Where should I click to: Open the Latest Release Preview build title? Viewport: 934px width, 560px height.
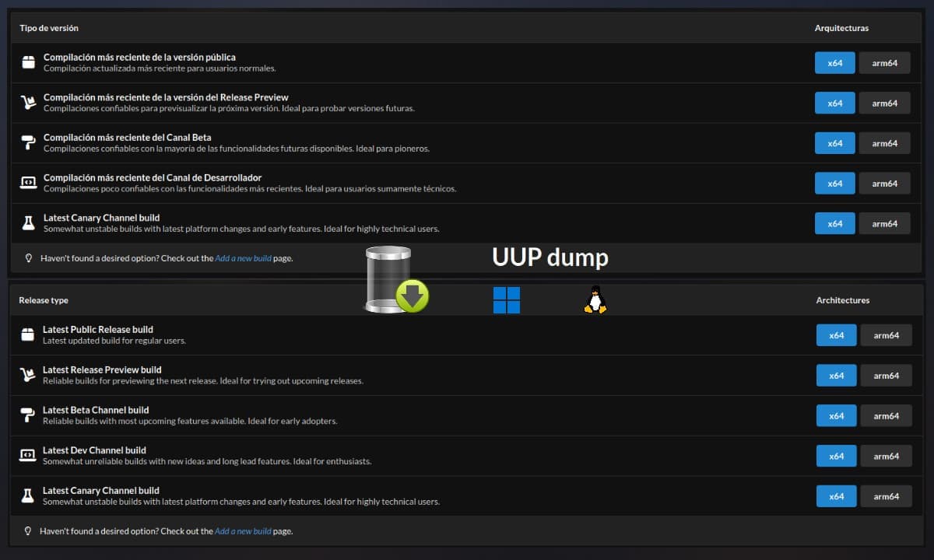tap(102, 369)
